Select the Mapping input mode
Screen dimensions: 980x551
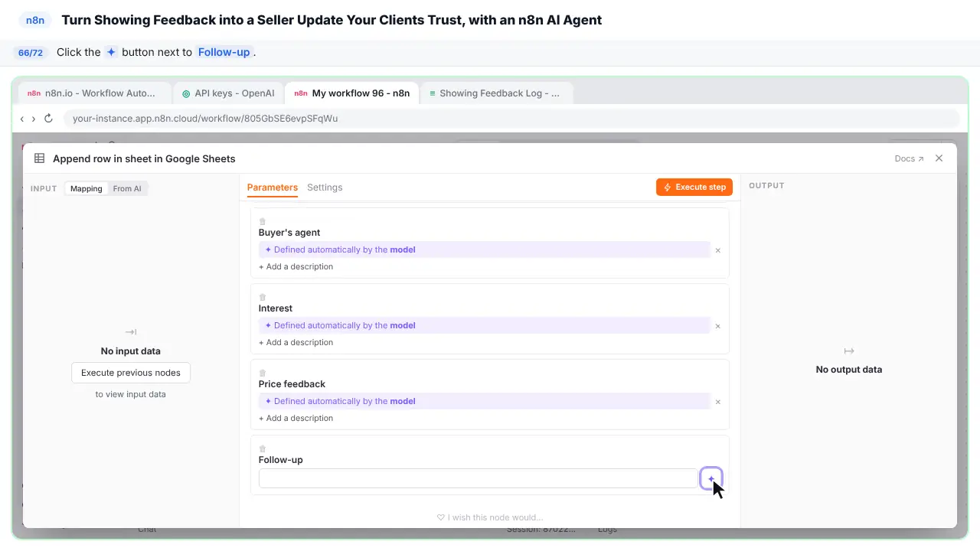pos(87,189)
